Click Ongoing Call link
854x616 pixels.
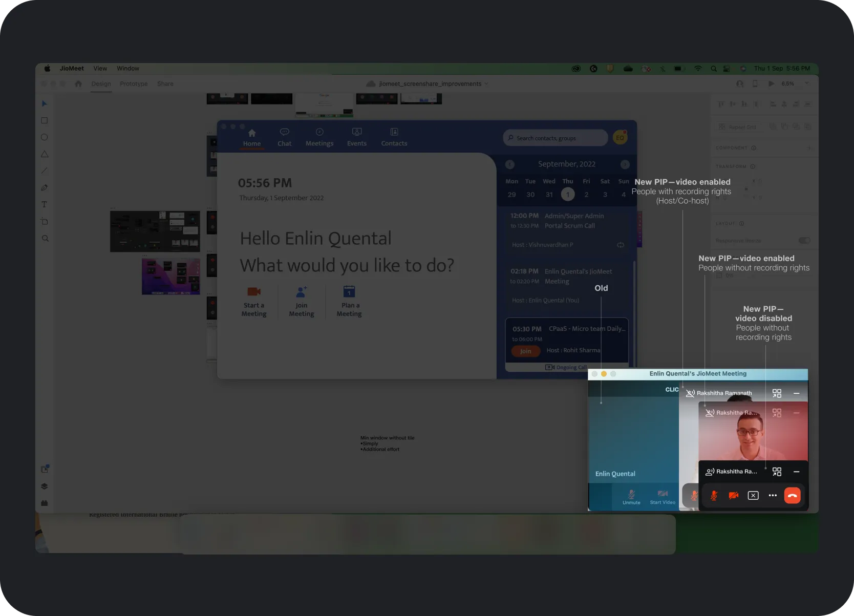pyautogui.click(x=566, y=367)
